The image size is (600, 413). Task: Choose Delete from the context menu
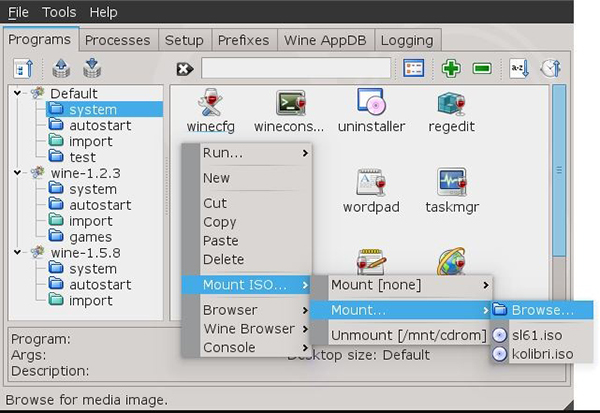tap(247, 260)
